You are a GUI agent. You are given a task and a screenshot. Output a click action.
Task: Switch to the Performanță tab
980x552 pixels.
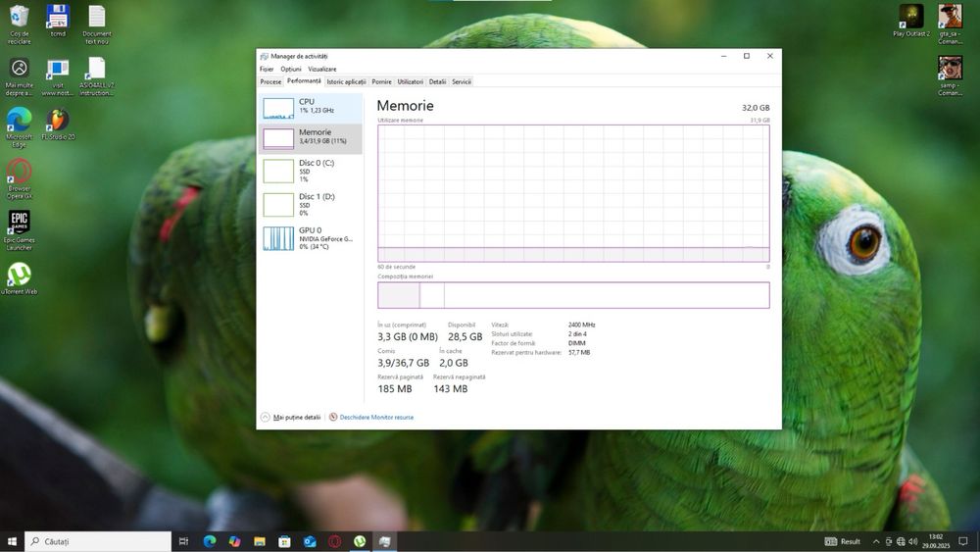tap(304, 81)
